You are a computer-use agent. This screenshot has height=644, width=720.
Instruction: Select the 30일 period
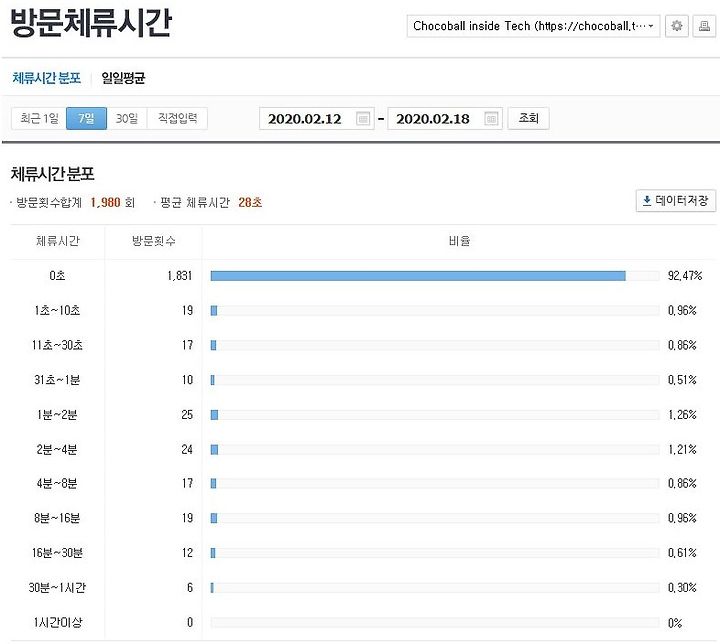point(127,119)
